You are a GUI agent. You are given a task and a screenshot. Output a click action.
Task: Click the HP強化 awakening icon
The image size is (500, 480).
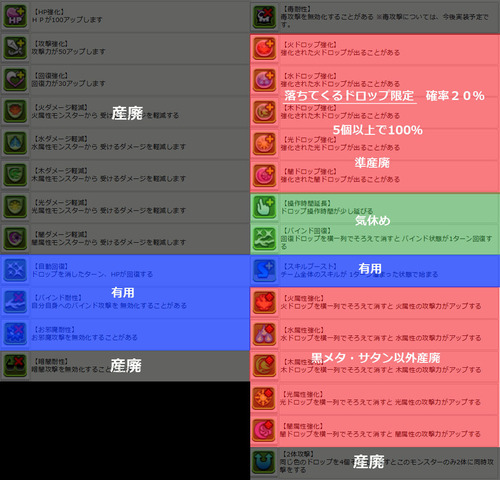(x=15, y=16)
